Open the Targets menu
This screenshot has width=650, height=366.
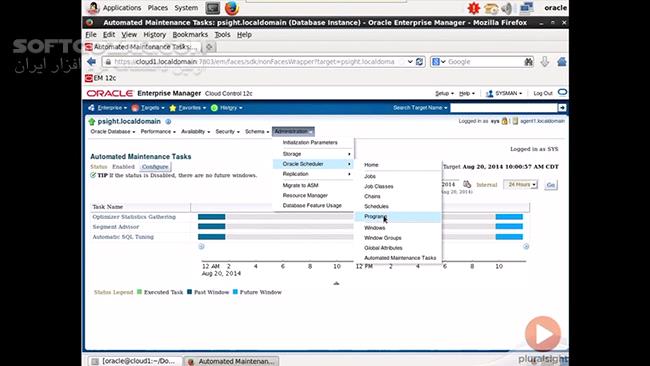coord(148,108)
